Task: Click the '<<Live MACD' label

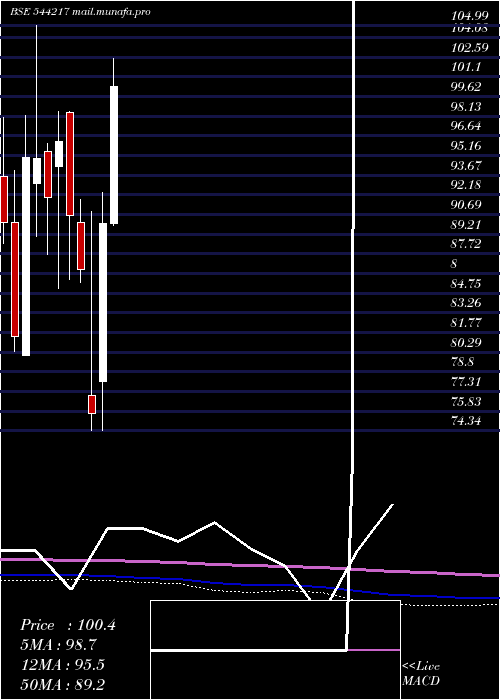Action: pyautogui.click(x=421, y=674)
